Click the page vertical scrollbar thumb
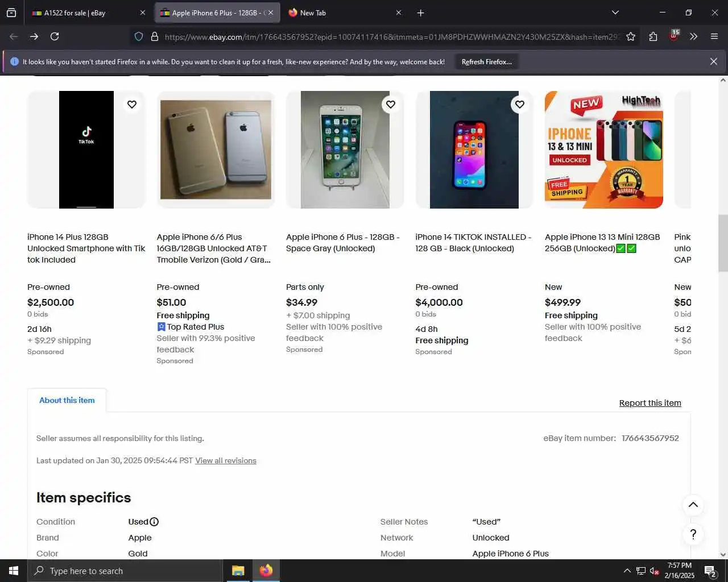728x582 pixels. (723, 243)
